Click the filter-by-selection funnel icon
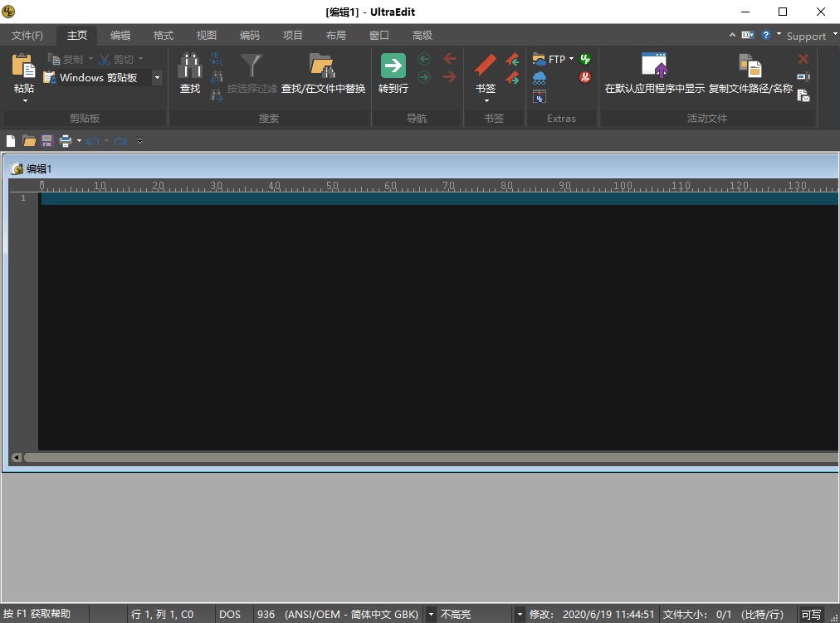This screenshot has width=840, height=623. coord(252,66)
